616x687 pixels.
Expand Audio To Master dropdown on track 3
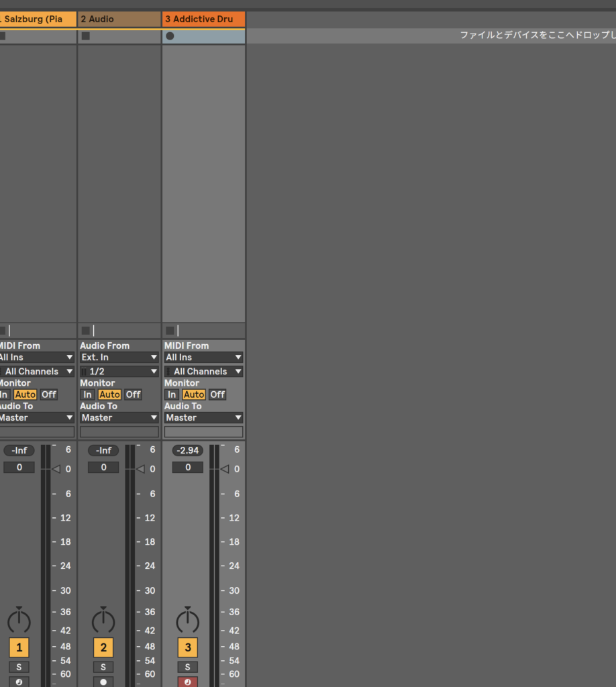point(203,417)
